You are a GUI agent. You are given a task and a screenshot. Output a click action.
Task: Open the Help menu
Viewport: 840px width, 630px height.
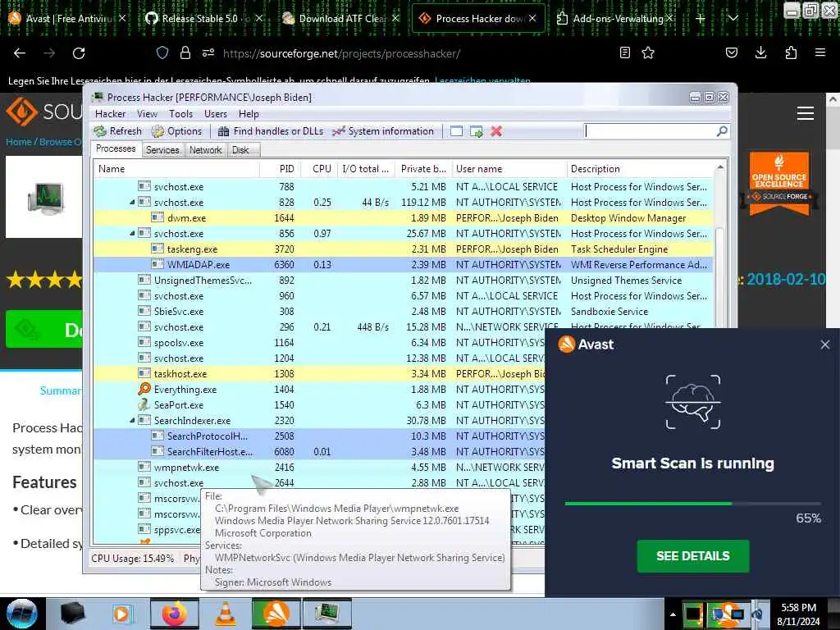[249, 113]
